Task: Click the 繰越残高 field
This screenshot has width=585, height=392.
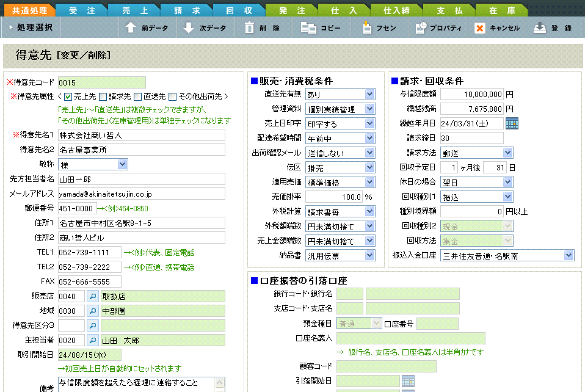Action: click(472, 109)
